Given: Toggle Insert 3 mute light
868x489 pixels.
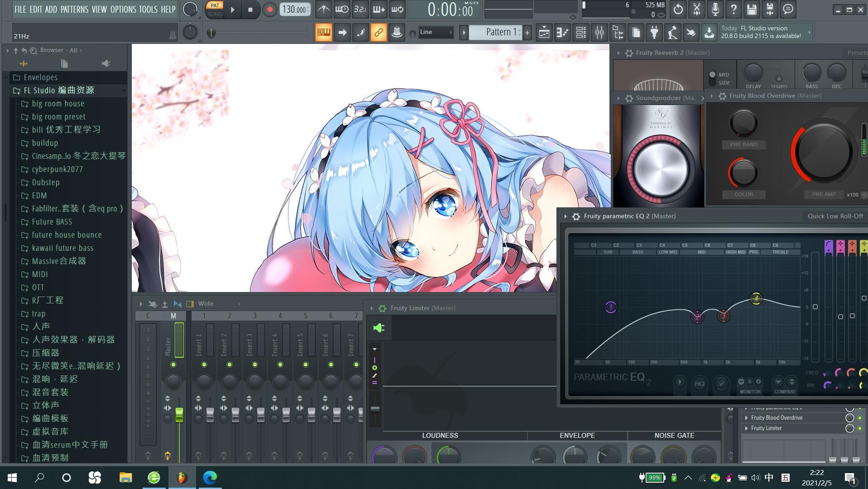Looking at the screenshot, I should (254, 365).
